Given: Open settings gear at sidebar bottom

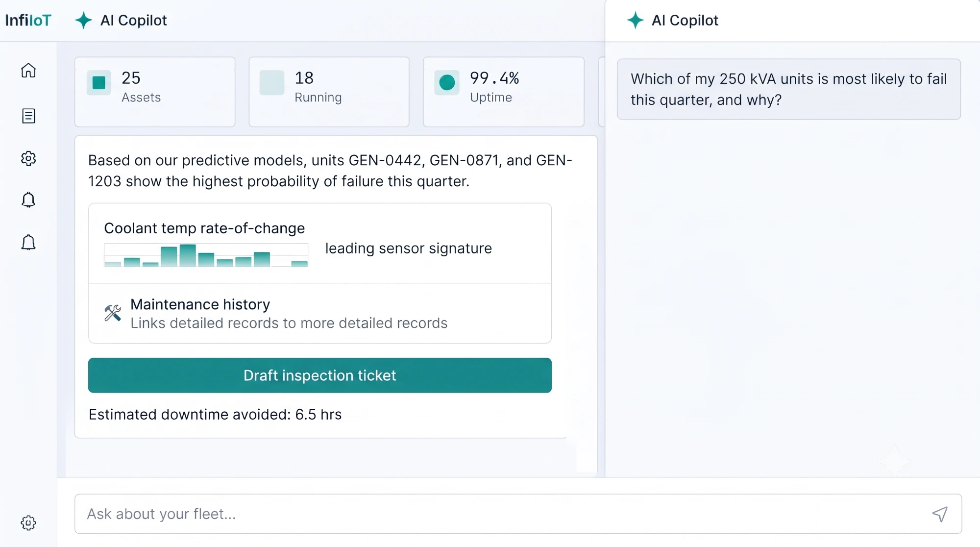Looking at the screenshot, I should [x=28, y=523].
